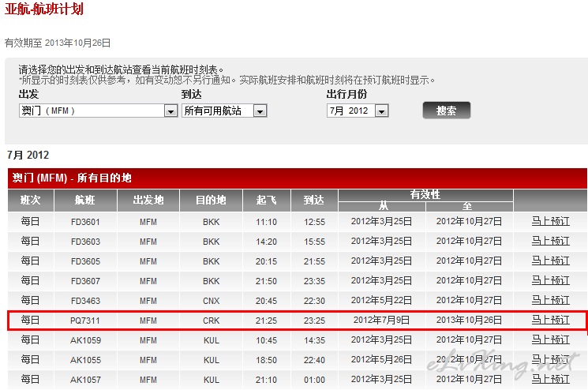Viewport: 588px width, 390px height.
Task: Click flight number FD3463
Action: [x=85, y=301]
